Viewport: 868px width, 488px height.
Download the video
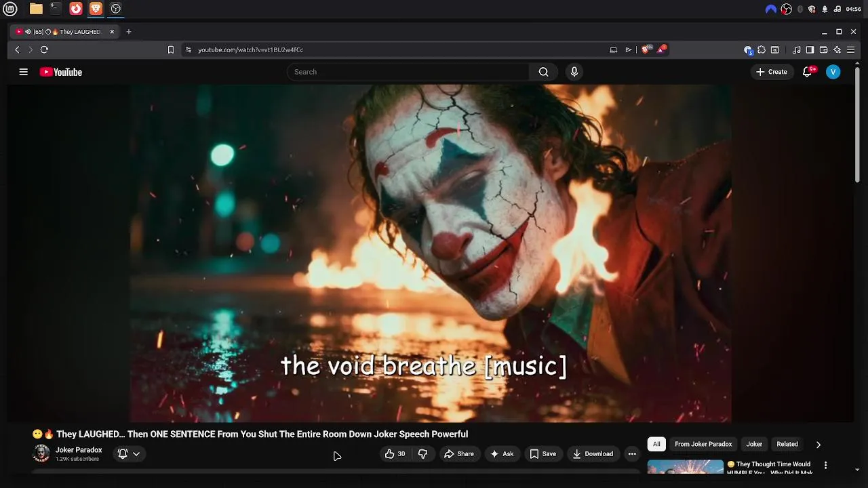click(x=592, y=454)
